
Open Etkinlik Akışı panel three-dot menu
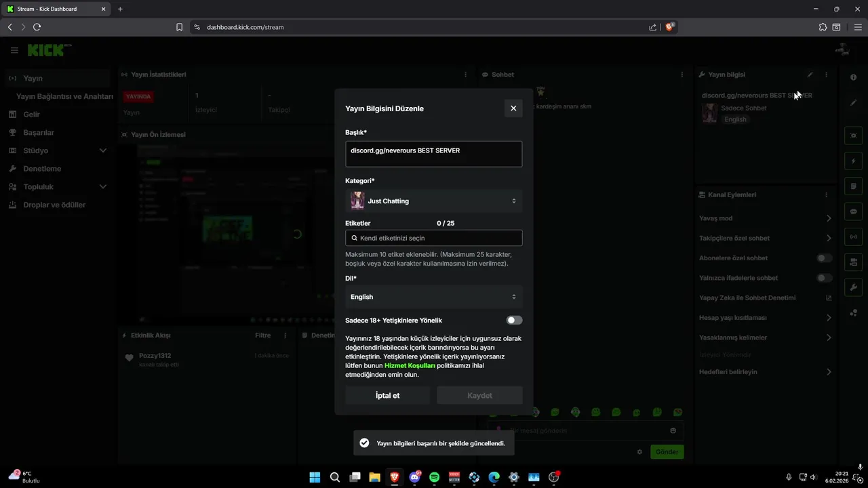click(x=285, y=335)
